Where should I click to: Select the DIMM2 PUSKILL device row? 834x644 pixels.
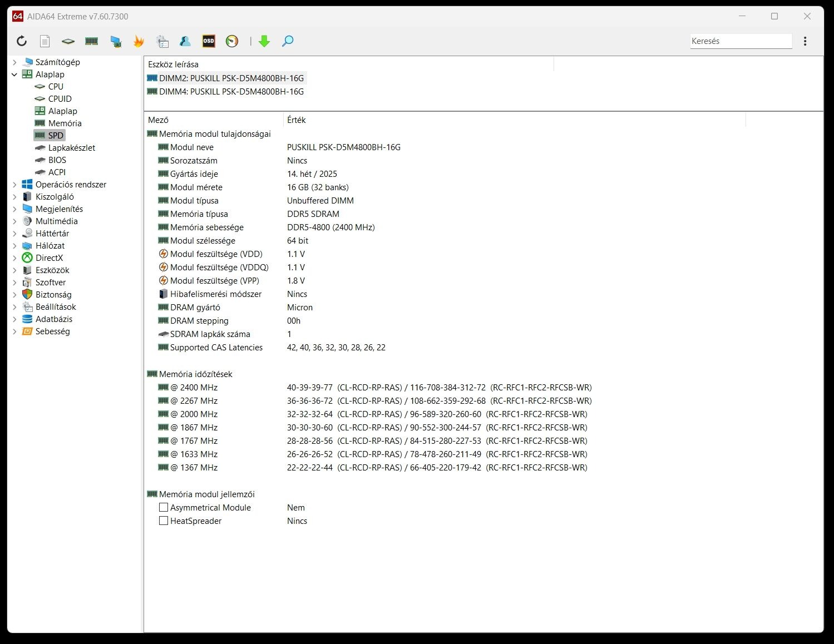click(x=226, y=78)
